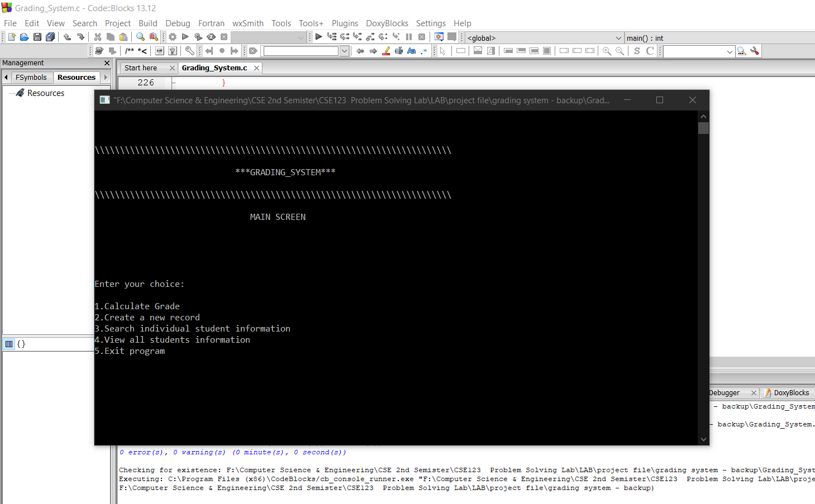Redo the last undone edit

pyautogui.click(x=80, y=37)
